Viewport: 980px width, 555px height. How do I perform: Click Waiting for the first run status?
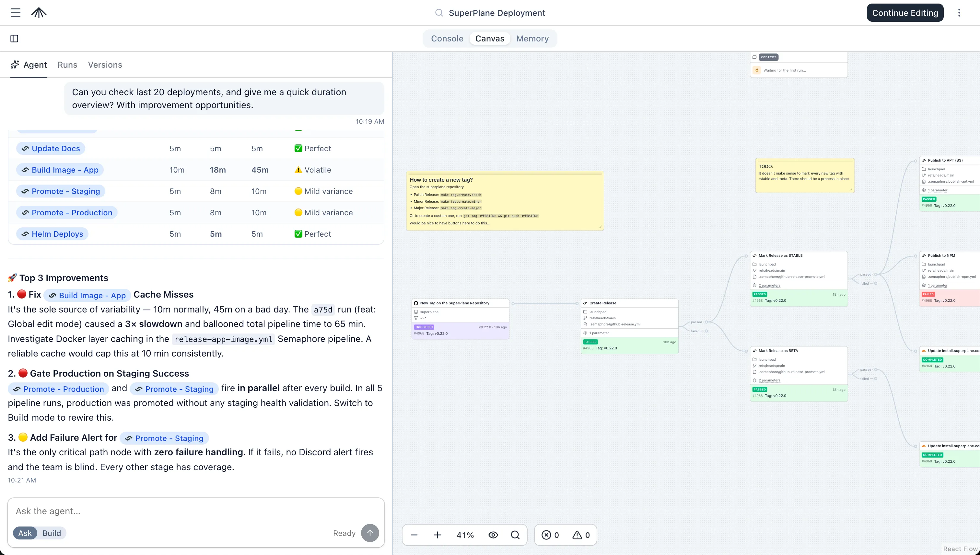click(784, 70)
